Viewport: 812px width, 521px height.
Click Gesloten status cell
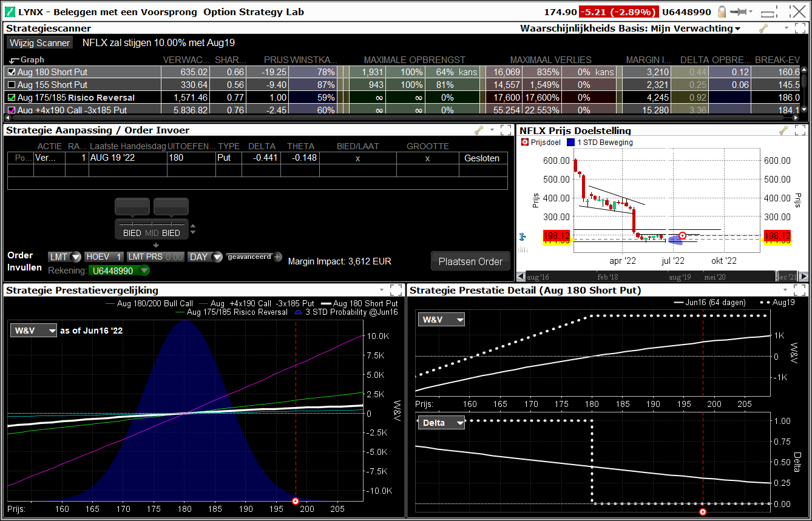coord(482,158)
